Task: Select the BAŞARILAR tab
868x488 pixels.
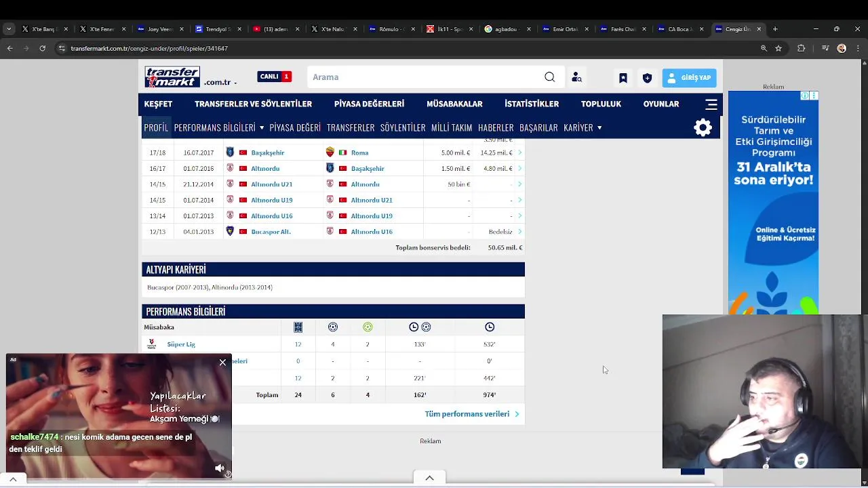Action: (538, 127)
